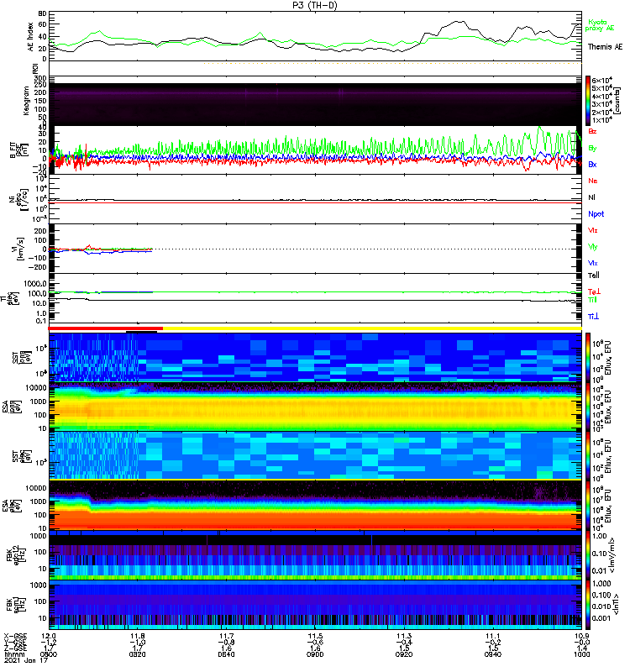
Task: Click the Keogram counts color bar
Action: click(x=588, y=101)
